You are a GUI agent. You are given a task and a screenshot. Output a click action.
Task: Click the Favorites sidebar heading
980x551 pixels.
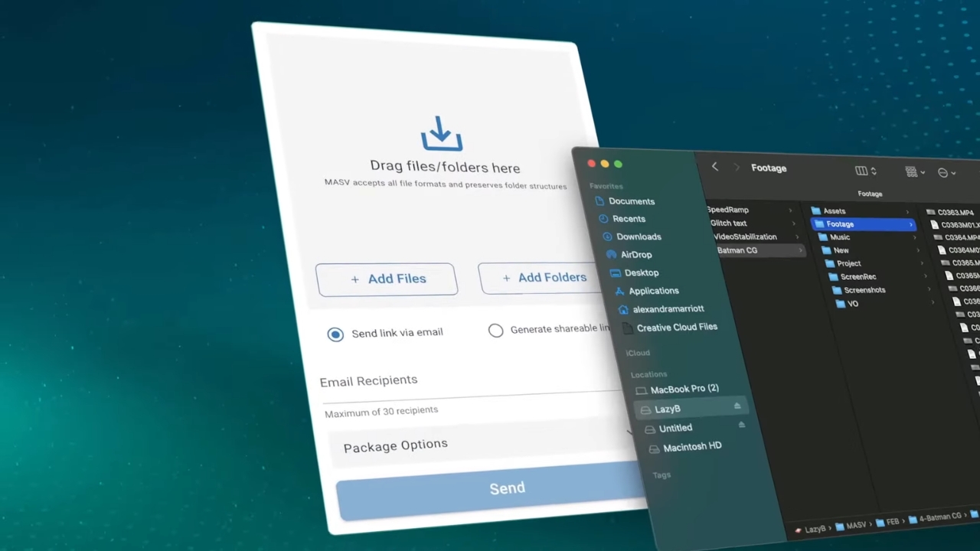[x=606, y=186]
